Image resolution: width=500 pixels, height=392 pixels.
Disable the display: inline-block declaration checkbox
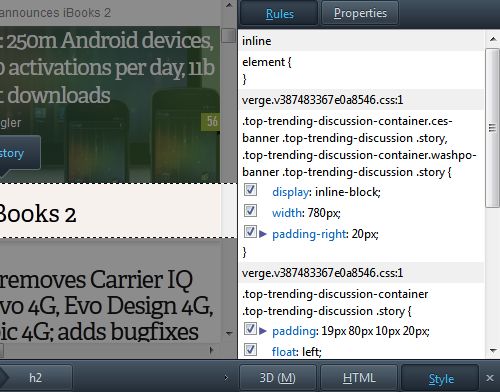click(250, 190)
